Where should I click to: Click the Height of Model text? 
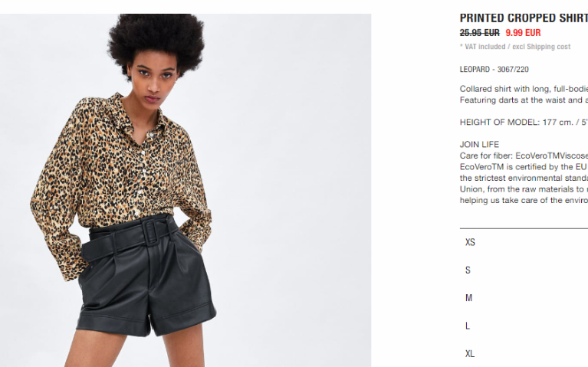[x=524, y=123]
